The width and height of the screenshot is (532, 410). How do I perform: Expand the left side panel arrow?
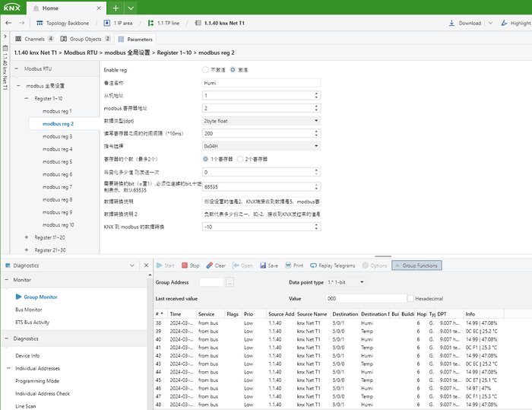coord(5,36)
